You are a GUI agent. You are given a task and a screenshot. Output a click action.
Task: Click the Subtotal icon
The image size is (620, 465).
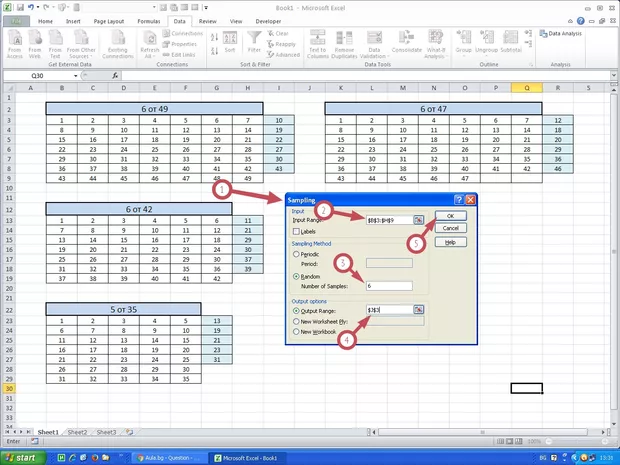511,42
